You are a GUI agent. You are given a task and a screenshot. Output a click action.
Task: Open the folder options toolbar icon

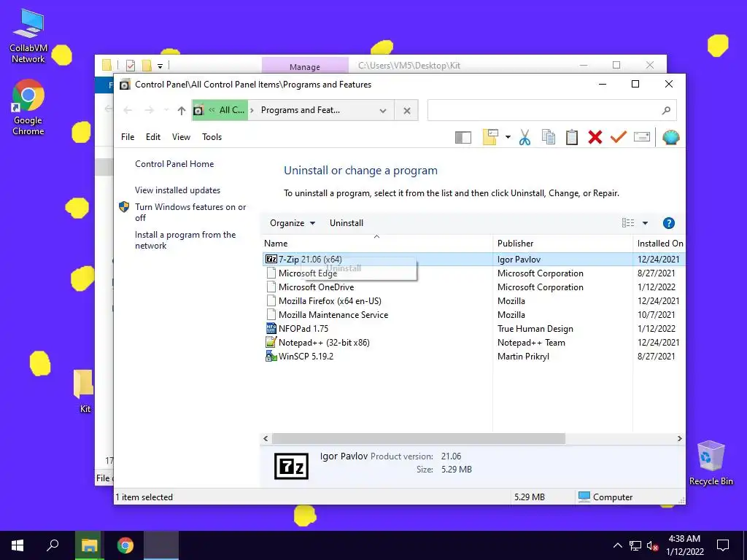(490, 137)
